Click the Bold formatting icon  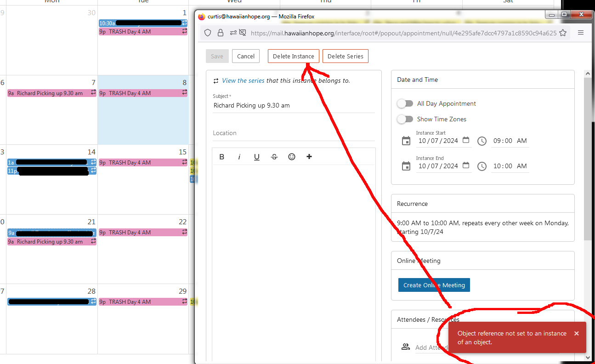point(222,157)
